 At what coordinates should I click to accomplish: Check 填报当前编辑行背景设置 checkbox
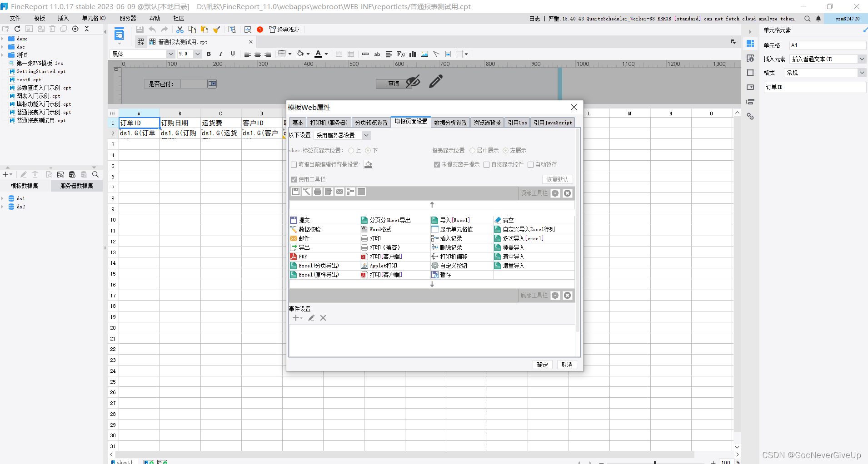click(x=294, y=164)
